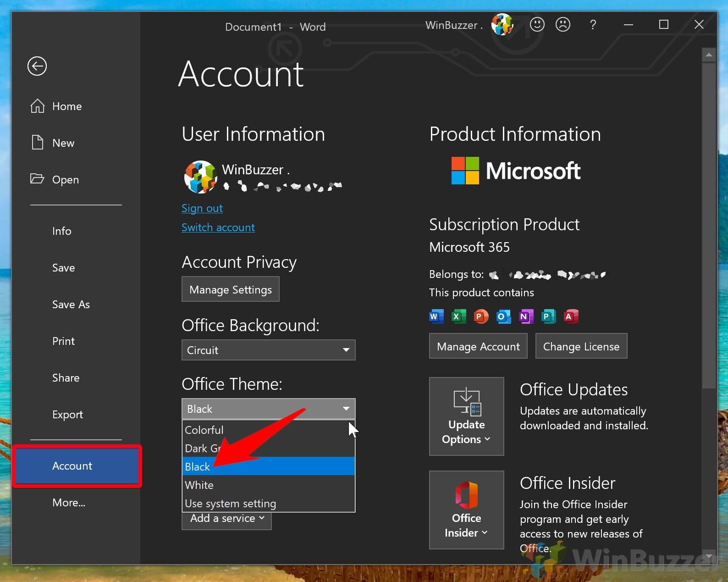
Task: Click the Sign out link
Action: tap(202, 208)
